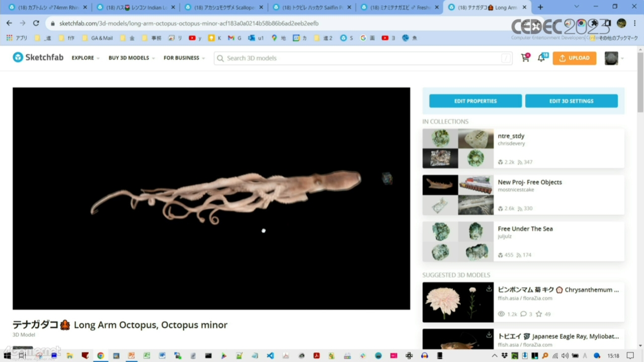Screen dimensions: 644x362
Task: Switch to the レンコン Indian Lotus tab
Action: [x=136, y=8]
